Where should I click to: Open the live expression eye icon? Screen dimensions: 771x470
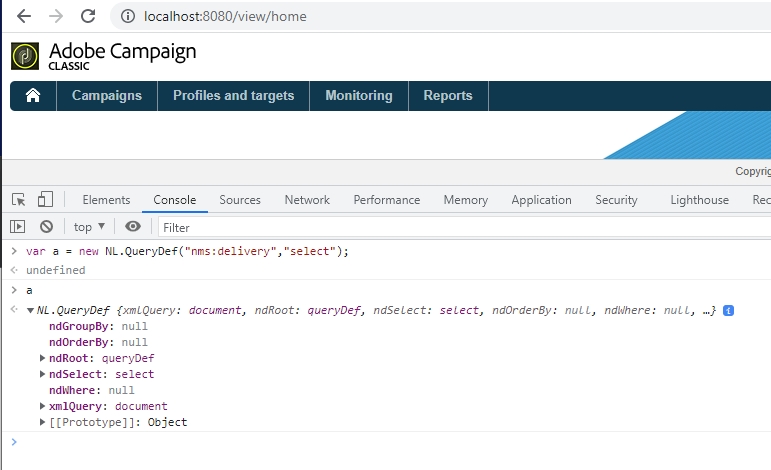click(x=133, y=227)
